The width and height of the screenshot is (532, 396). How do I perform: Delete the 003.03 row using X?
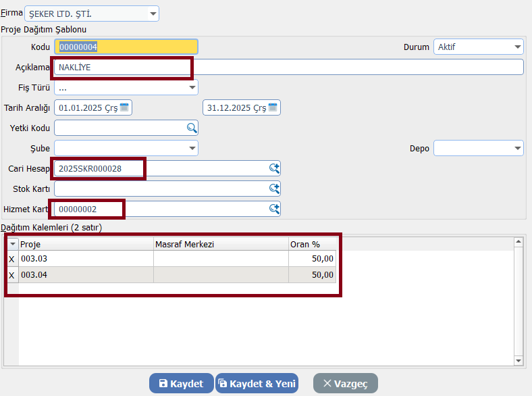pyautogui.click(x=11, y=259)
